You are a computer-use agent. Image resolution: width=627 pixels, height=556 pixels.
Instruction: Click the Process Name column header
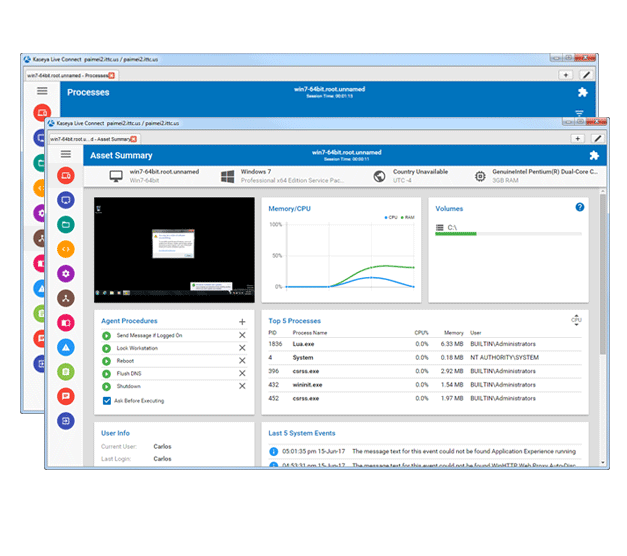[x=310, y=333]
